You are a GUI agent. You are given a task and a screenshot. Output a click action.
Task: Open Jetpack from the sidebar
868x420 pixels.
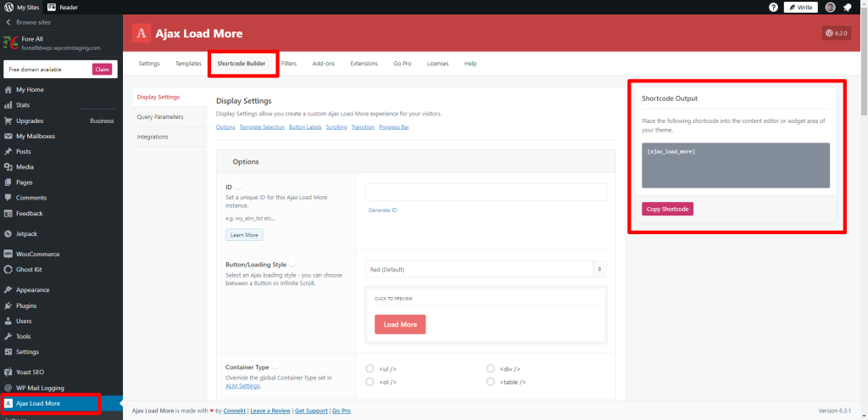pos(26,233)
